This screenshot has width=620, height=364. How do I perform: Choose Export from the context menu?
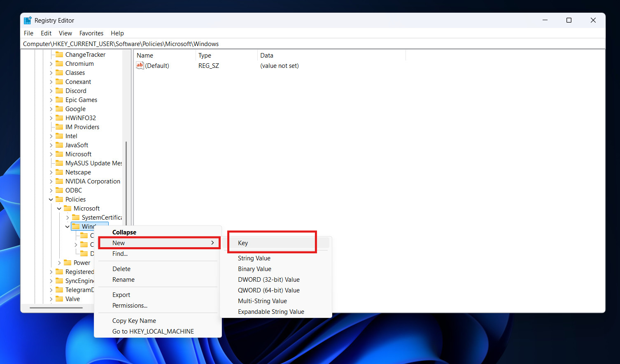coord(121,295)
